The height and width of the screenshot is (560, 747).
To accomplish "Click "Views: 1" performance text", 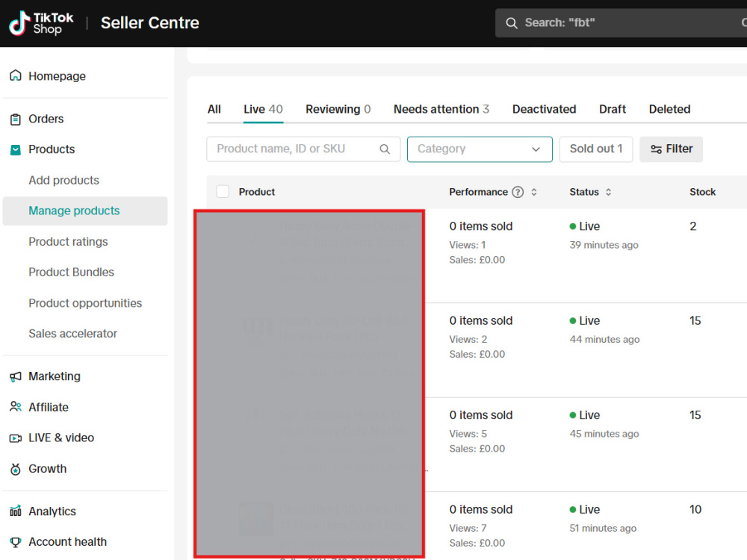I will click(x=468, y=245).
